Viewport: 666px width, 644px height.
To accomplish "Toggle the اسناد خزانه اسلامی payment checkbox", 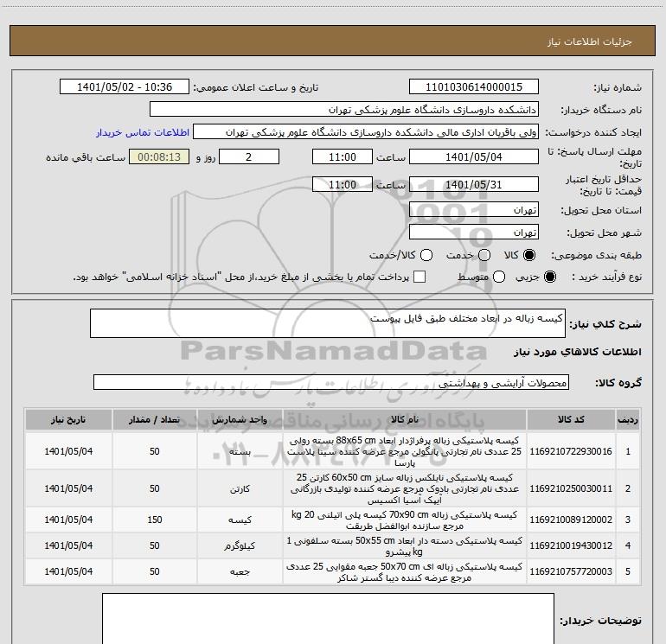I will tap(419, 277).
